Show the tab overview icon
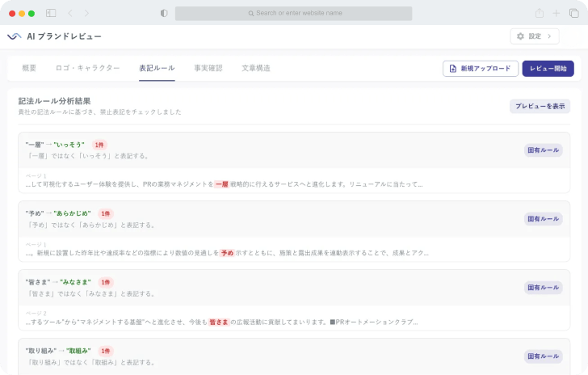The image size is (588, 375). coord(572,13)
